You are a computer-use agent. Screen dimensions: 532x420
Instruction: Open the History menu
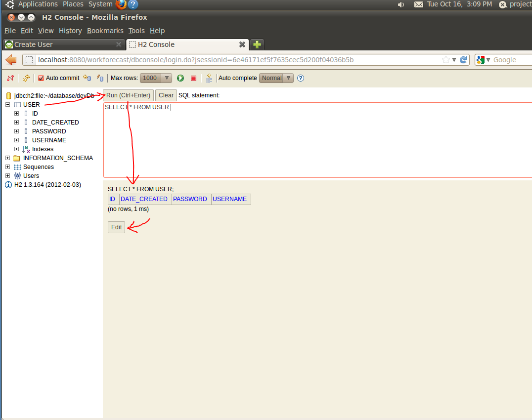70,31
